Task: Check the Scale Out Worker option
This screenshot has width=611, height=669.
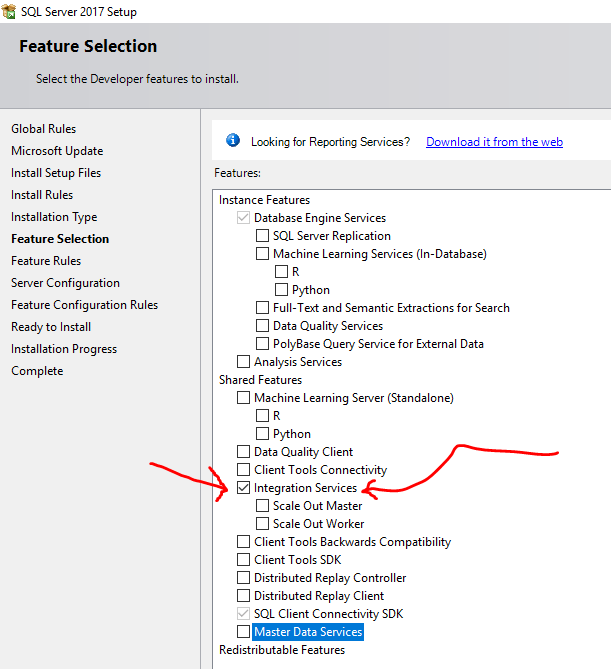Action: pos(263,524)
